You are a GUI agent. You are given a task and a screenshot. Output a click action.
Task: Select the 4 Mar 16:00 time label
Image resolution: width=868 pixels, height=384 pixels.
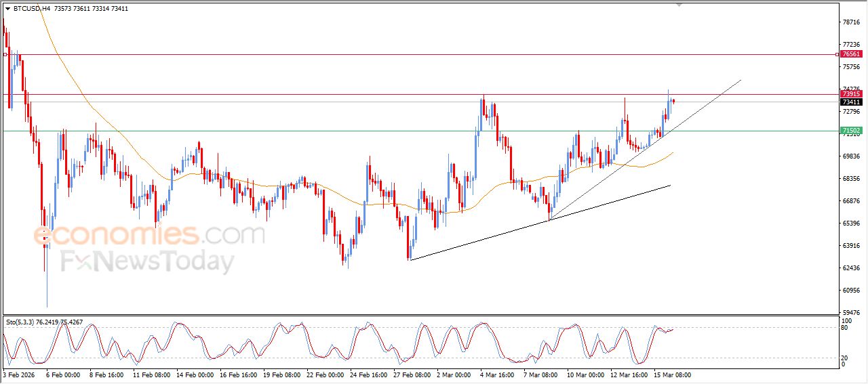point(496,375)
